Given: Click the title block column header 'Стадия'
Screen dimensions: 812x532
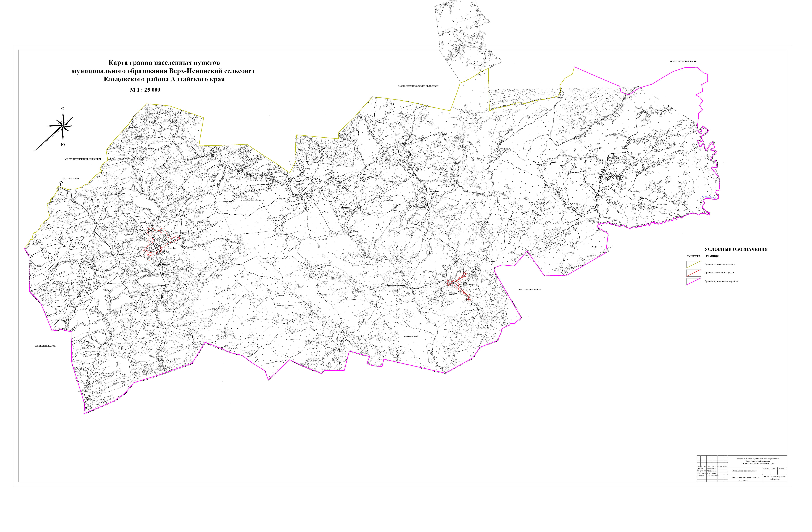Looking at the screenshot, I should tap(766, 469).
